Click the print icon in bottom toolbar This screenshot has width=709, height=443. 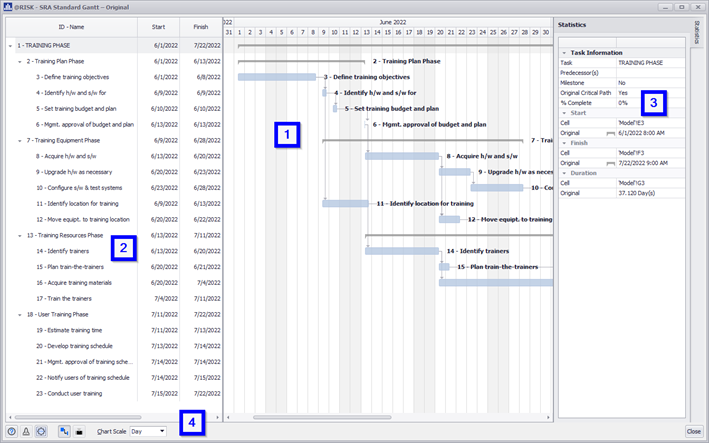click(78, 431)
